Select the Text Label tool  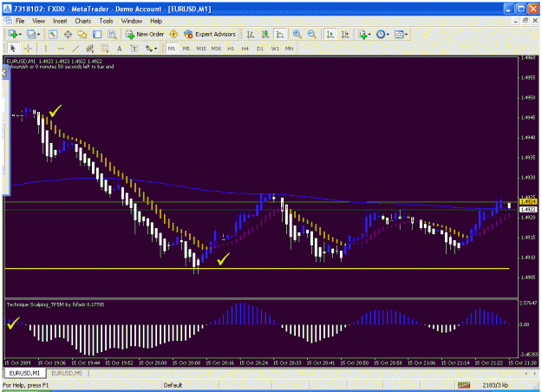134,49
